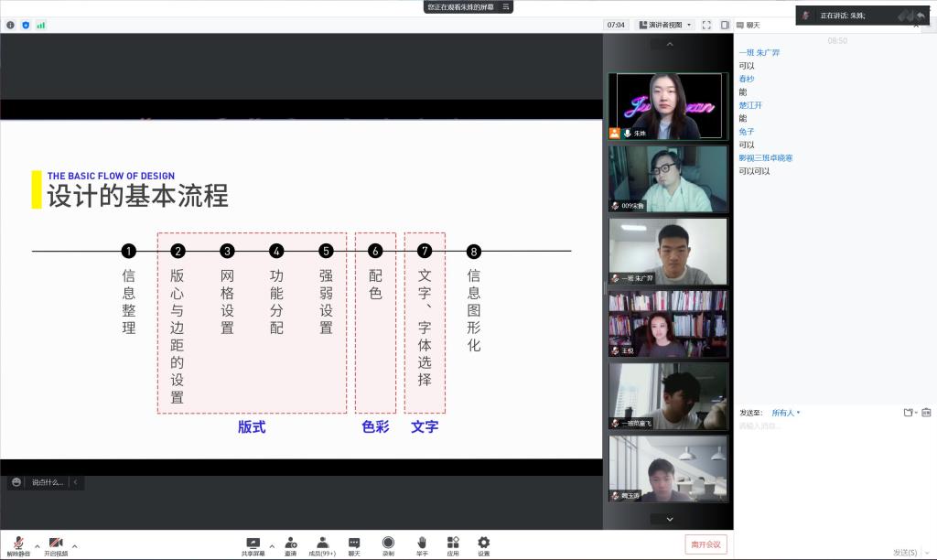
Task: Open the 成员 participants list
Action: tap(322, 545)
